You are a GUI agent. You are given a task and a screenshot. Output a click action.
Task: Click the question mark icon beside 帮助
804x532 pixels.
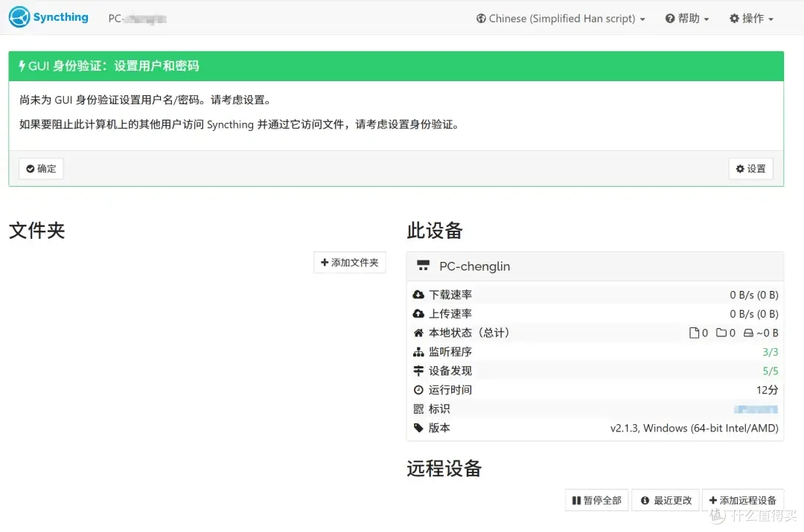[670, 19]
